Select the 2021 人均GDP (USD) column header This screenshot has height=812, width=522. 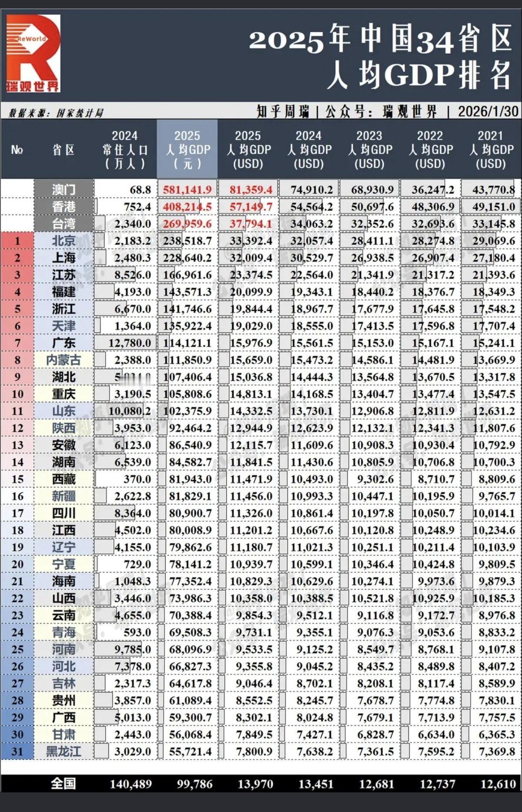[491, 150]
